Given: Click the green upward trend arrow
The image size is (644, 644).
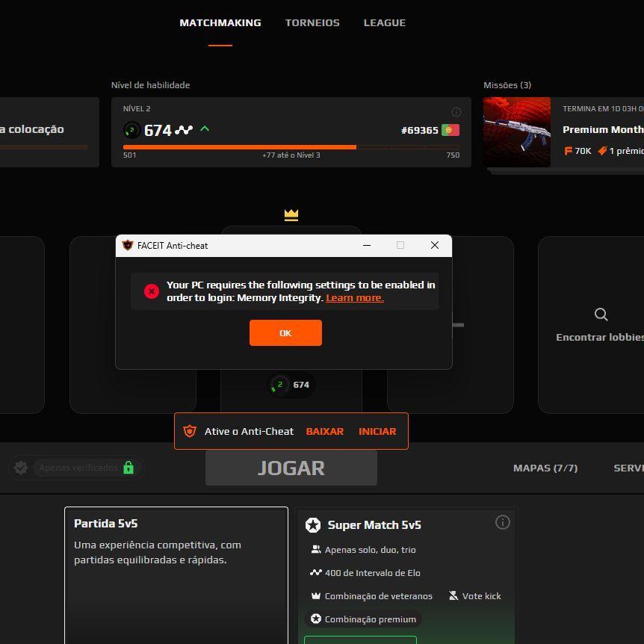Looking at the screenshot, I should [205, 129].
